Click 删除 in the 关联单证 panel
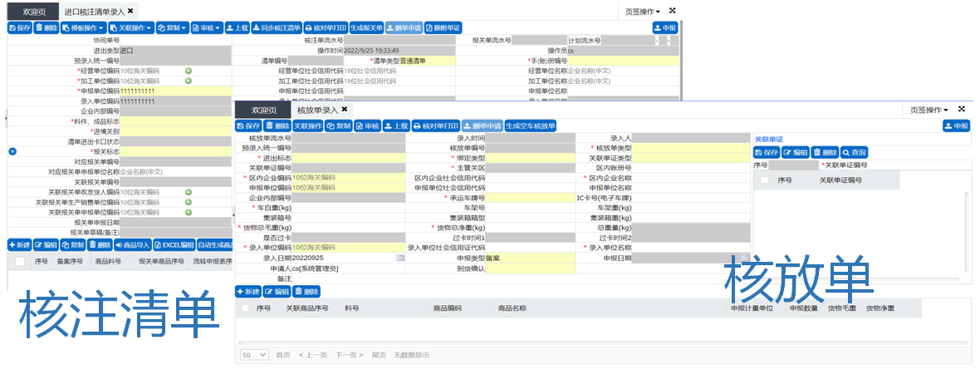Viewport: 980px width, 374px height. pos(825,152)
